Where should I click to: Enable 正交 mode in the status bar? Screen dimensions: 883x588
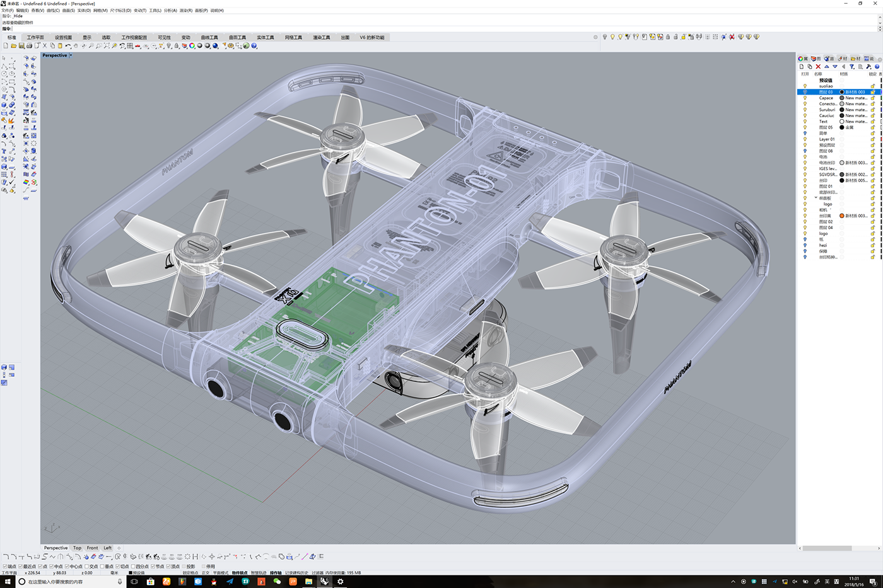pyautogui.click(x=204, y=573)
